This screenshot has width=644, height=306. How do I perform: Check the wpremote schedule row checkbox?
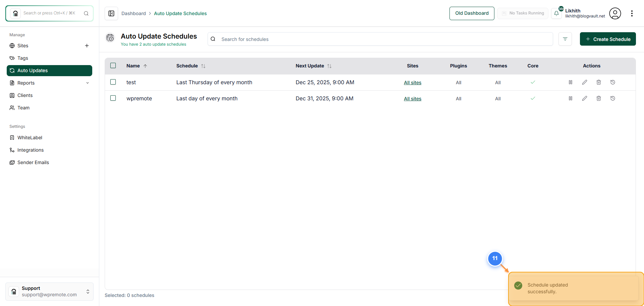[113, 98]
